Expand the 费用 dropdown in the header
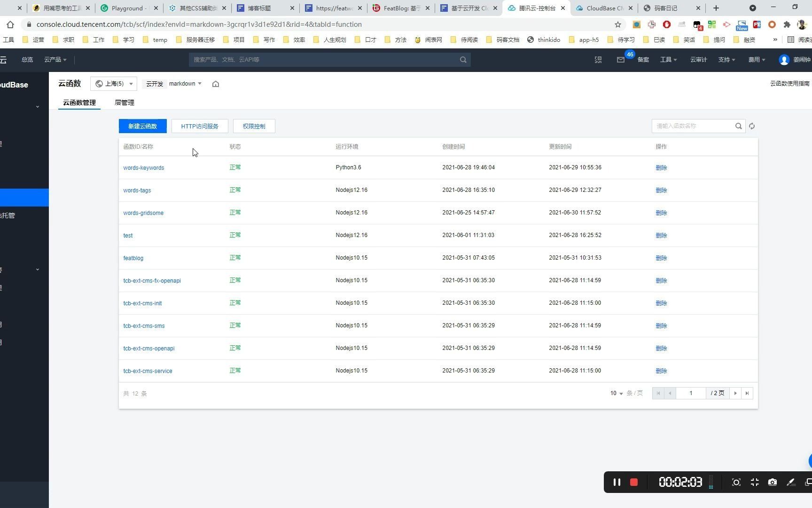 757,60
